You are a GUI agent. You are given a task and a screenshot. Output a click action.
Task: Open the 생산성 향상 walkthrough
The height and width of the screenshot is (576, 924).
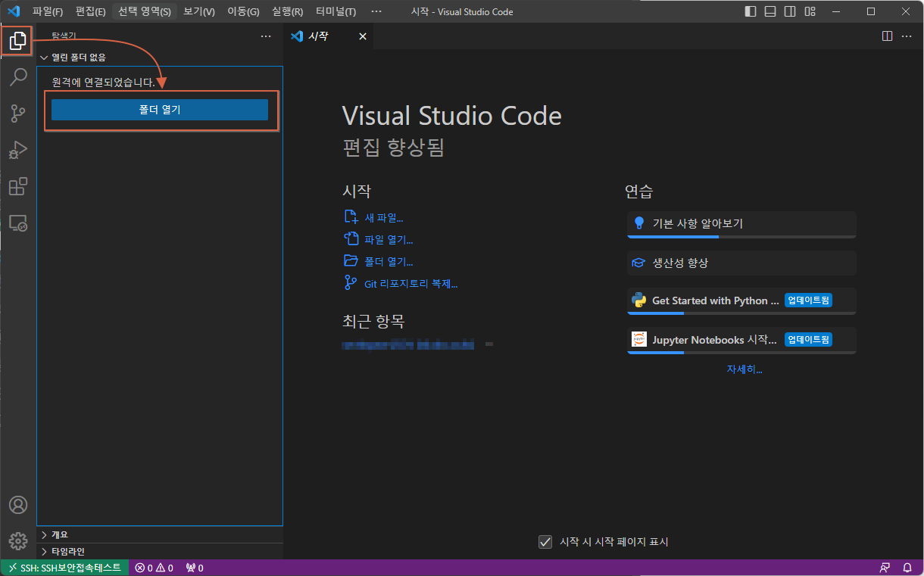click(741, 263)
